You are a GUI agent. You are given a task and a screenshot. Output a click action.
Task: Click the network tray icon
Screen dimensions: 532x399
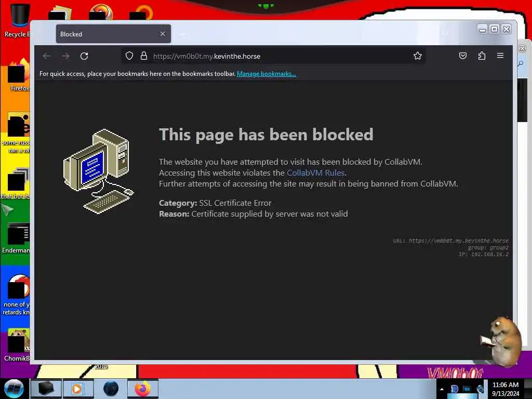point(467,389)
